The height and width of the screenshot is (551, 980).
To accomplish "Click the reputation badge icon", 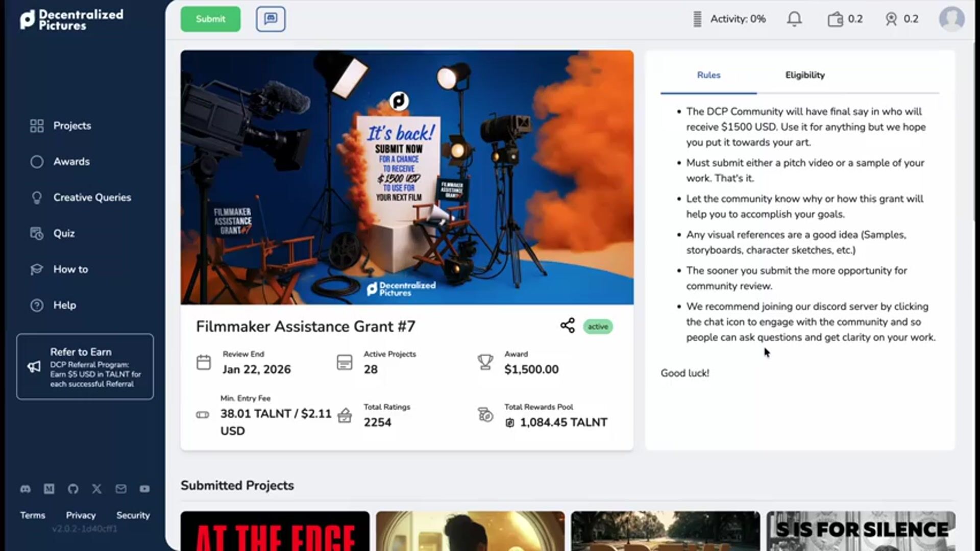I will coord(891,19).
